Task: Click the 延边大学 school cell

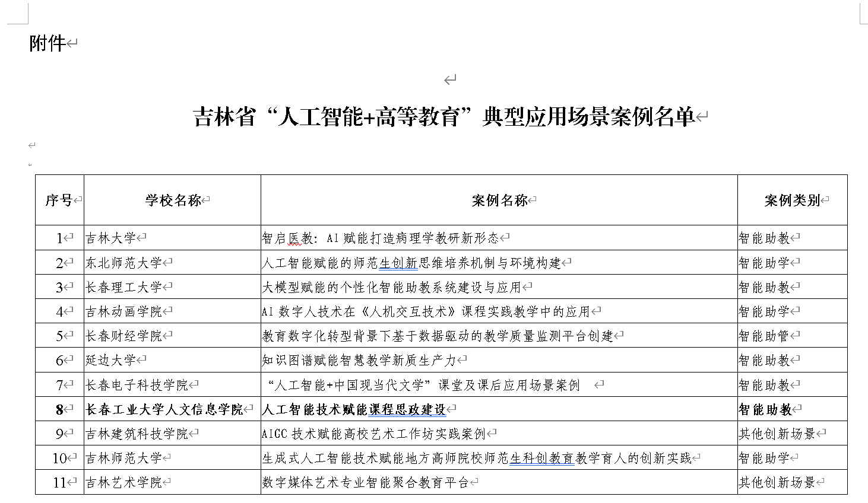Action: (111, 361)
